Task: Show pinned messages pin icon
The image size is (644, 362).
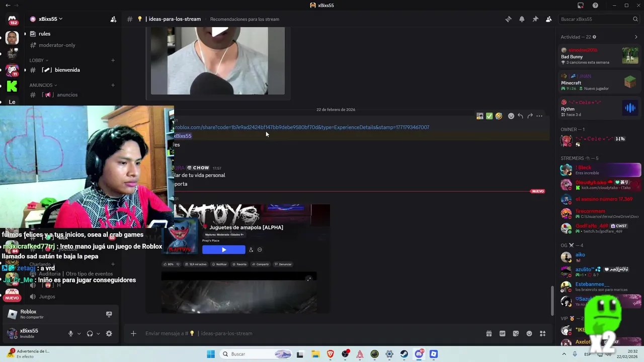Action: [x=535, y=19]
